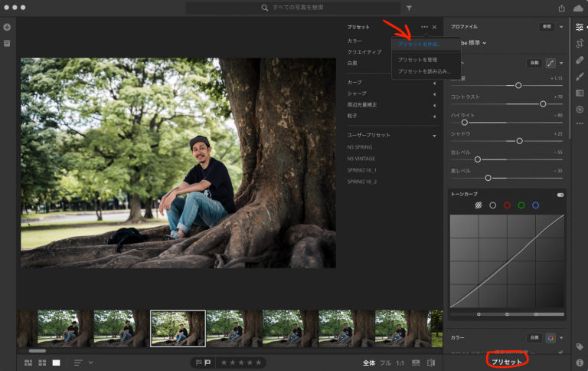Open the Edit sliders panel icon
588x371 pixels.
pyautogui.click(x=580, y=27)
